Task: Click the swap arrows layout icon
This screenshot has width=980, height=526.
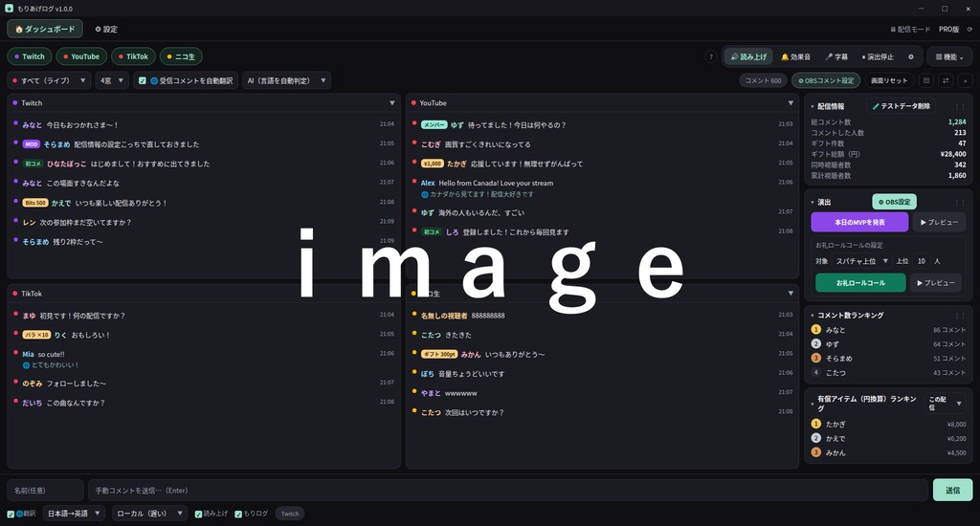Action: tap(946, 80)
